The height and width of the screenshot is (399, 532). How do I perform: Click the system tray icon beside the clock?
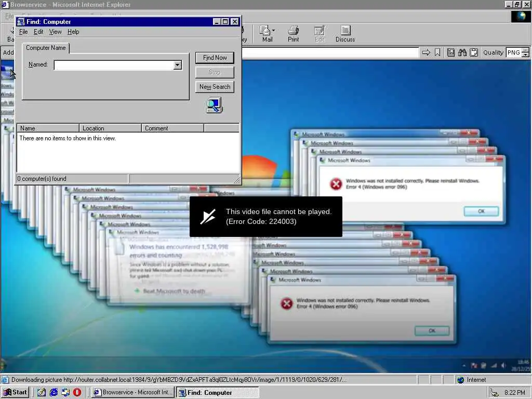point(495,393)
